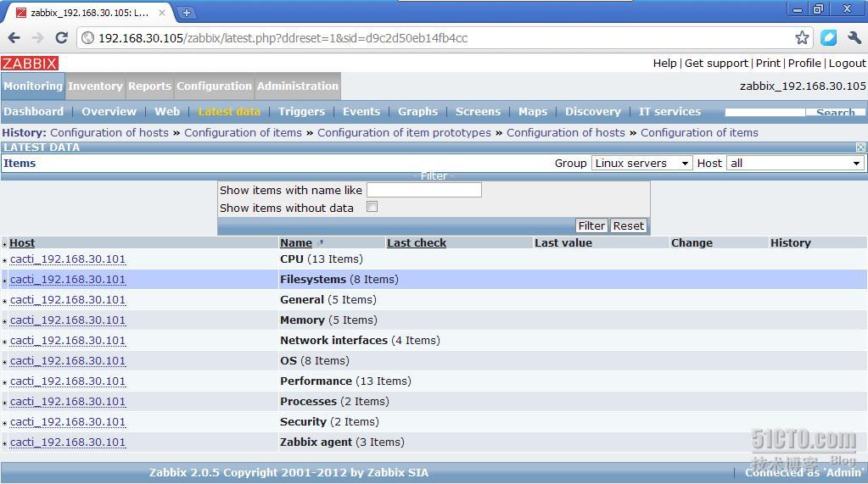Open the Maps submenu
The image size is (868, 484).
click(533, 112)
